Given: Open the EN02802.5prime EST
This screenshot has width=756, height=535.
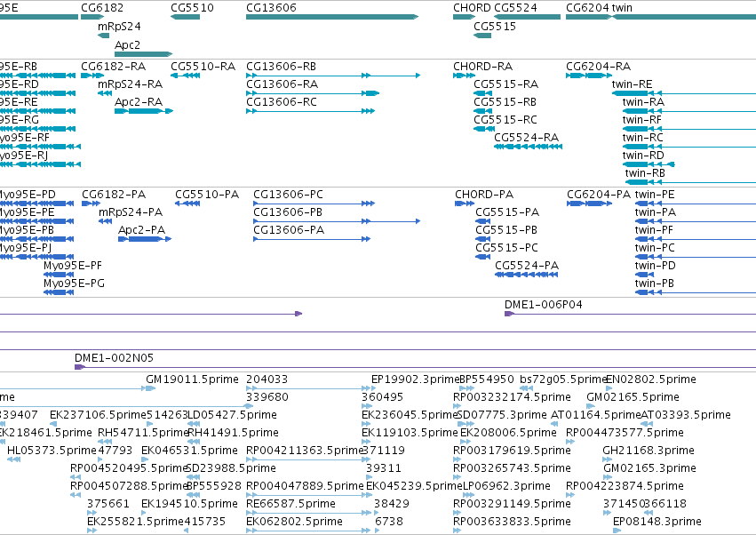Looking at the screenshot, I should pyautogui.click(x=609, y=388).
